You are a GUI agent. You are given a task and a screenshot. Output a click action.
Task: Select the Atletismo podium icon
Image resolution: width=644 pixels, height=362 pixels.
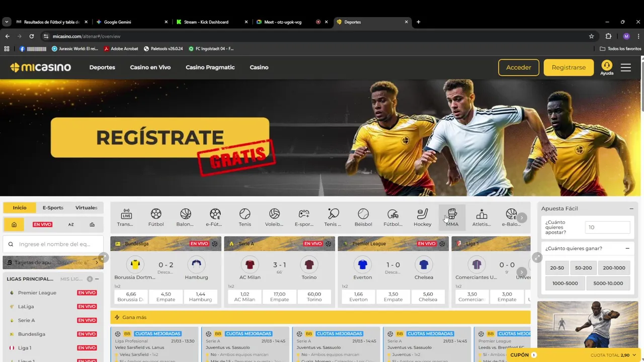point(481,218)
